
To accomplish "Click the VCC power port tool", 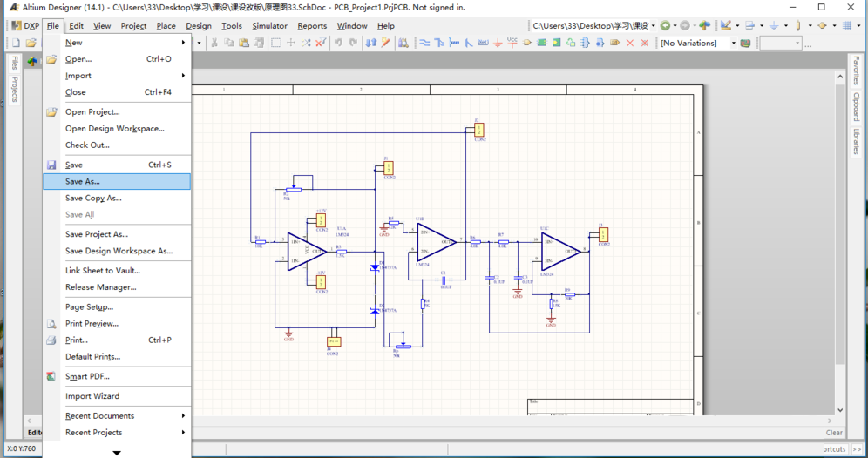I will coord(512,43).
